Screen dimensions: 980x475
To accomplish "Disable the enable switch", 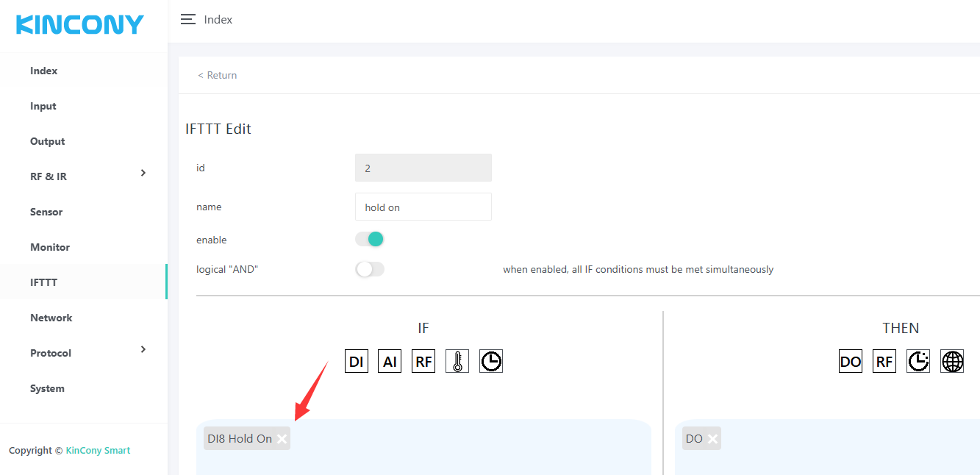I will click(370, 239).
